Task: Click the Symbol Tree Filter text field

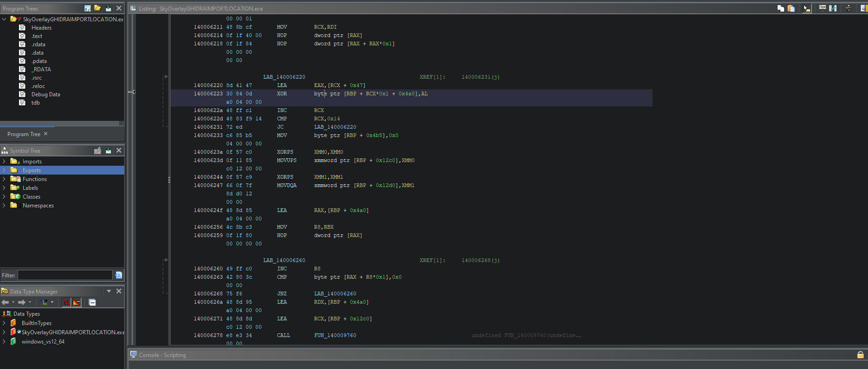Action: (x=65, y=275)
